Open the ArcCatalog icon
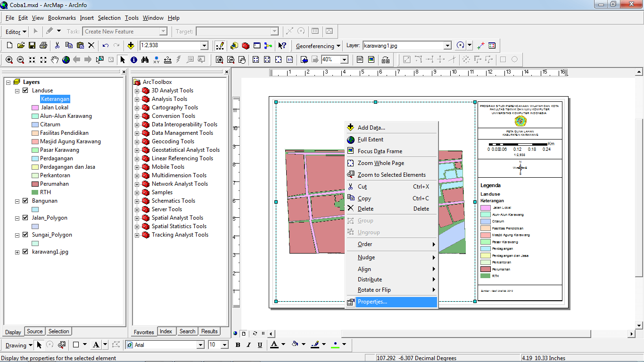This screenshot has height=362, width=644. [x=234, y=46]
